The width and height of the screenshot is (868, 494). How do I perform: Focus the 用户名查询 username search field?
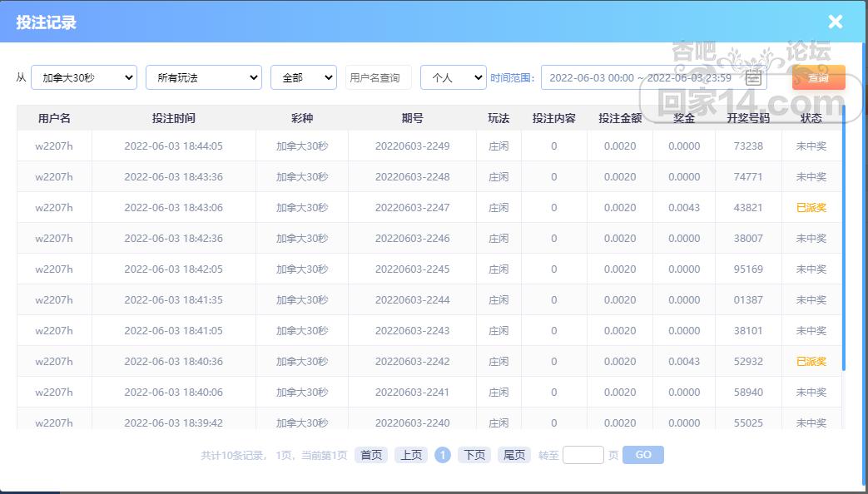point(379,77)
